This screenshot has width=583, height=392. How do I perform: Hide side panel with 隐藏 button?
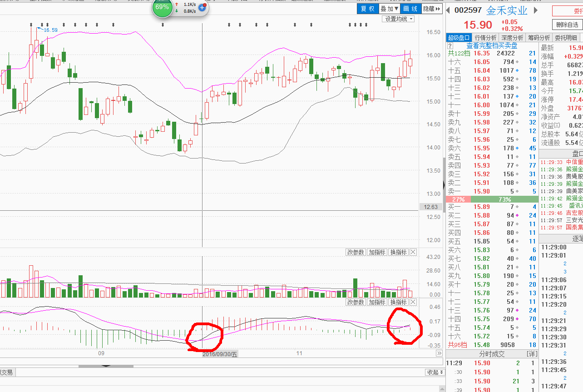pyautogui.click(x=431, y=9)
